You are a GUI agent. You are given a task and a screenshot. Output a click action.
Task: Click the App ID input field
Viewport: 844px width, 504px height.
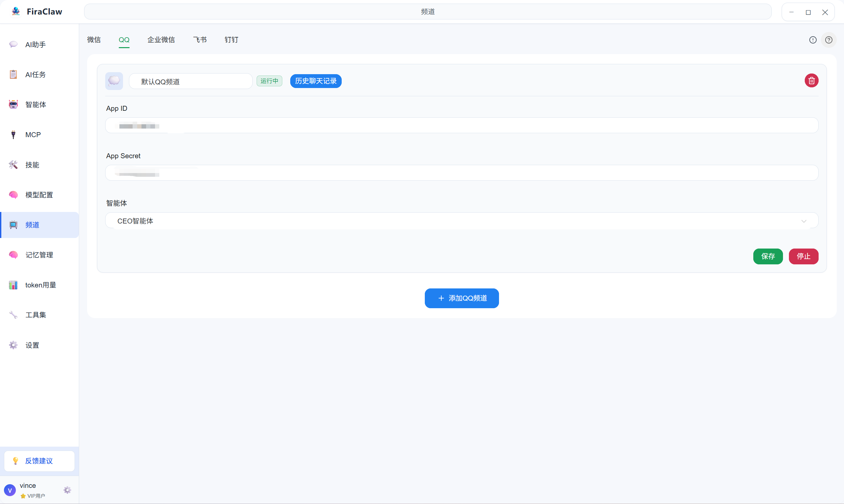click(x=462, y=125)
